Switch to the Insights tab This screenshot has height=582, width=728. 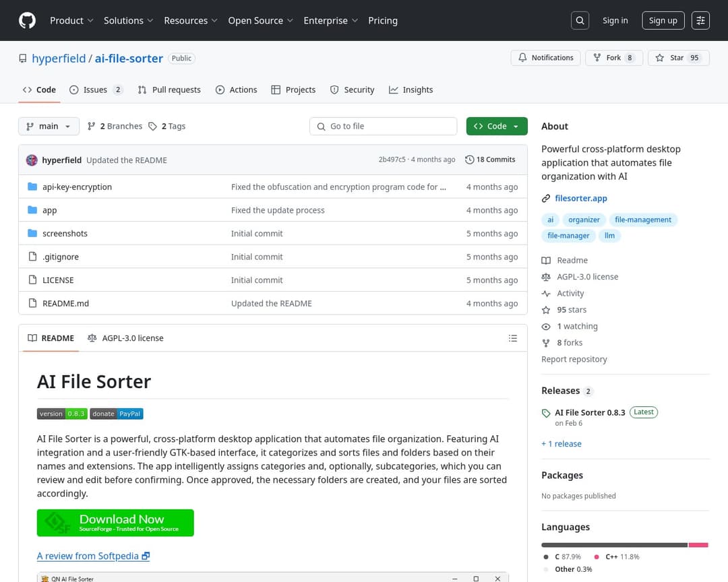(x=411, y=90)
